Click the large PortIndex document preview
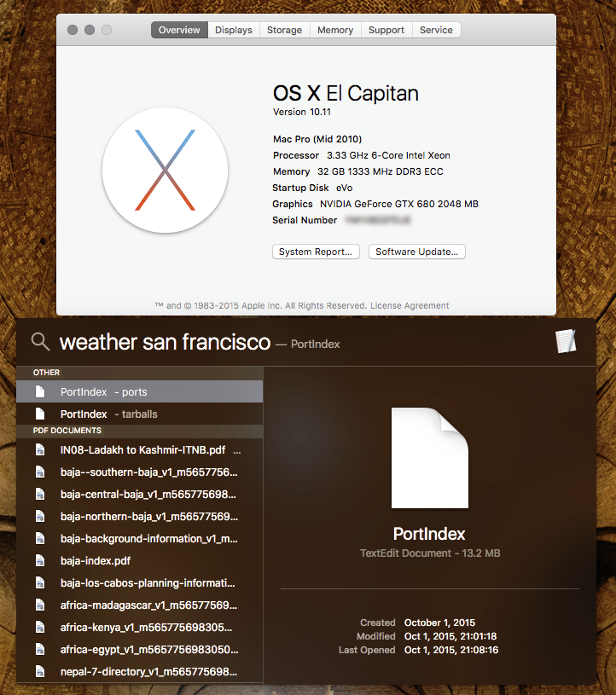This screenshot has height=695, width=616. click(x=430, y=458)
